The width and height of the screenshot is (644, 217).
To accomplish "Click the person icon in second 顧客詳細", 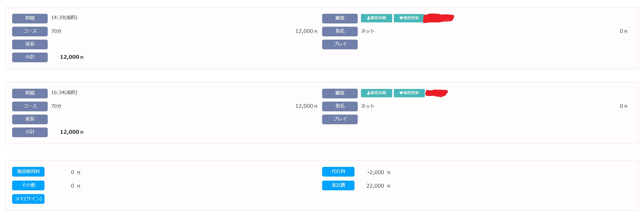I will [369, 93].
